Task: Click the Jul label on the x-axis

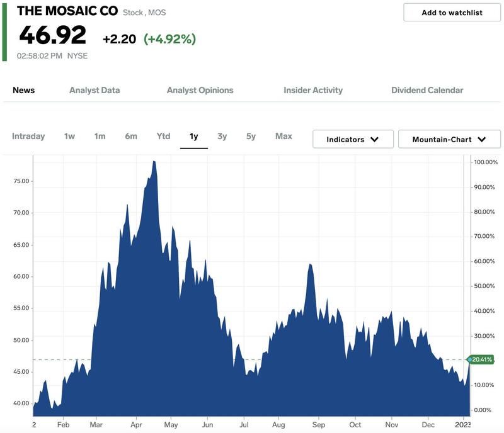Action: click(x=244, y=425)
